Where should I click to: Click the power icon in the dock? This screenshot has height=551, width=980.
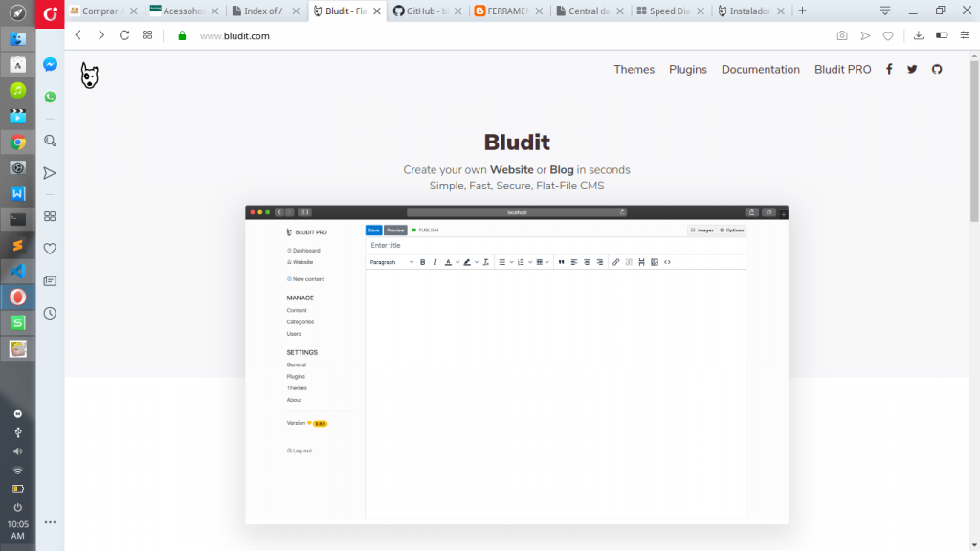pos(17,507)
